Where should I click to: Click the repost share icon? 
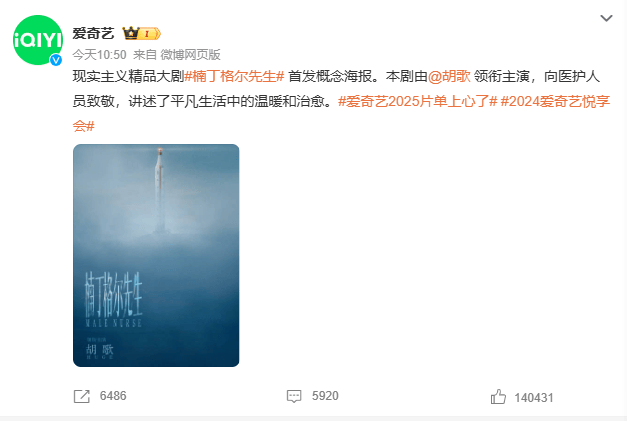tap(82, 396)
